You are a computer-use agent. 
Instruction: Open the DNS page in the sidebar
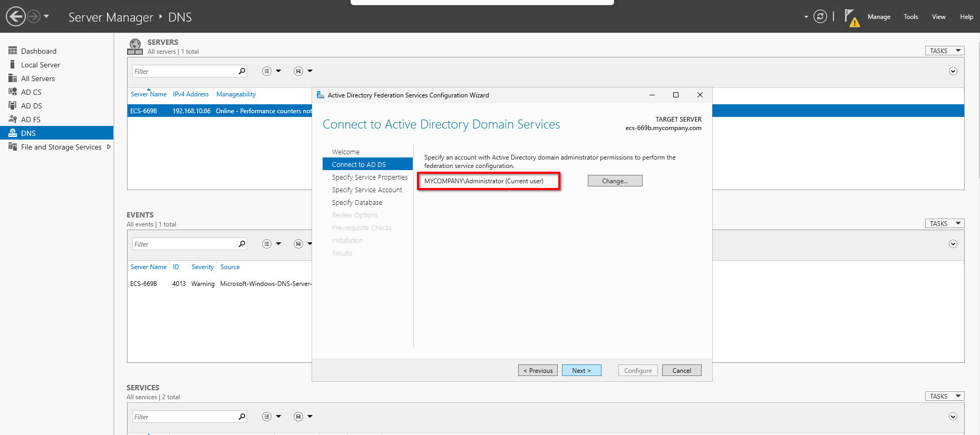tap(28, 133)
